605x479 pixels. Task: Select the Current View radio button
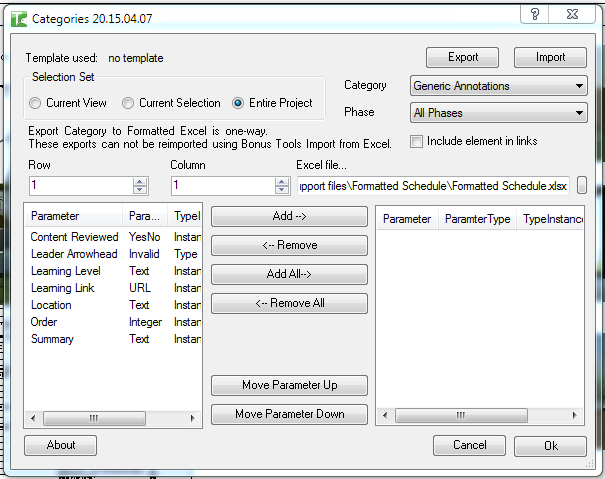click(x=35, y=103)
